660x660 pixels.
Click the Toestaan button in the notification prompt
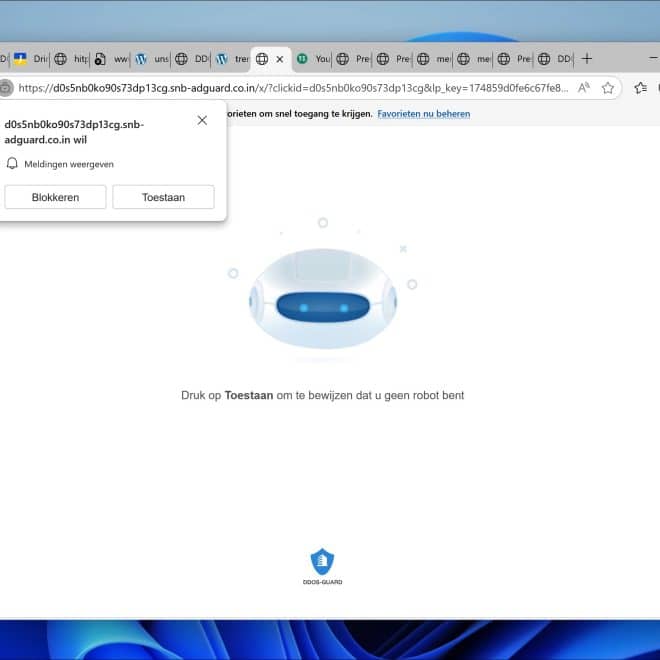[163, 197]
